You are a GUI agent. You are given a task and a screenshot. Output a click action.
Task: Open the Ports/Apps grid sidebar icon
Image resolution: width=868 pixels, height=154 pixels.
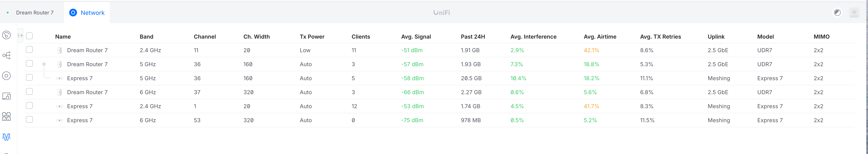6,116
